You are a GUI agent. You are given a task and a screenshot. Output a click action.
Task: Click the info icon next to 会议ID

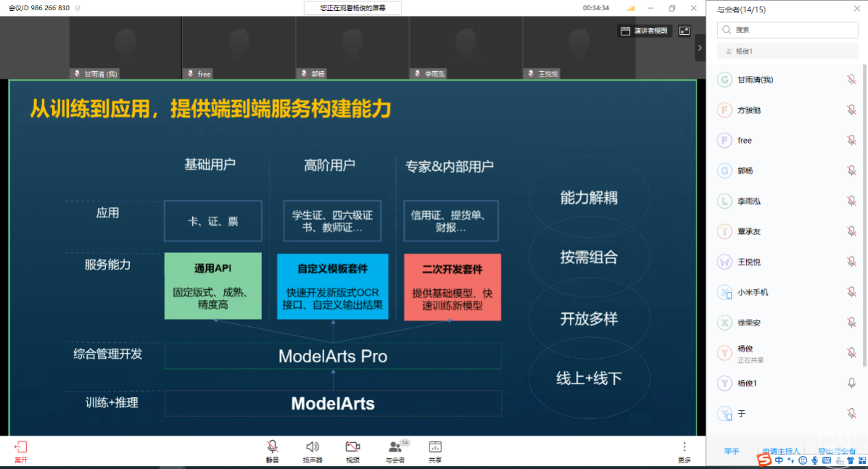click(77, 8)
